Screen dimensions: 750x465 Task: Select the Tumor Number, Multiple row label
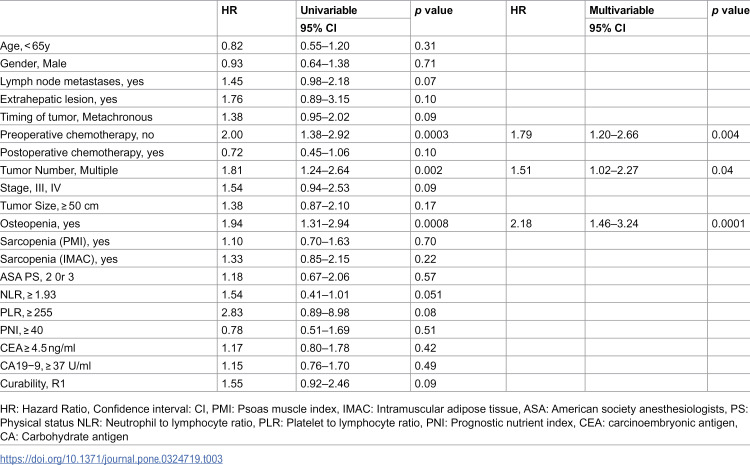point(59,170)
